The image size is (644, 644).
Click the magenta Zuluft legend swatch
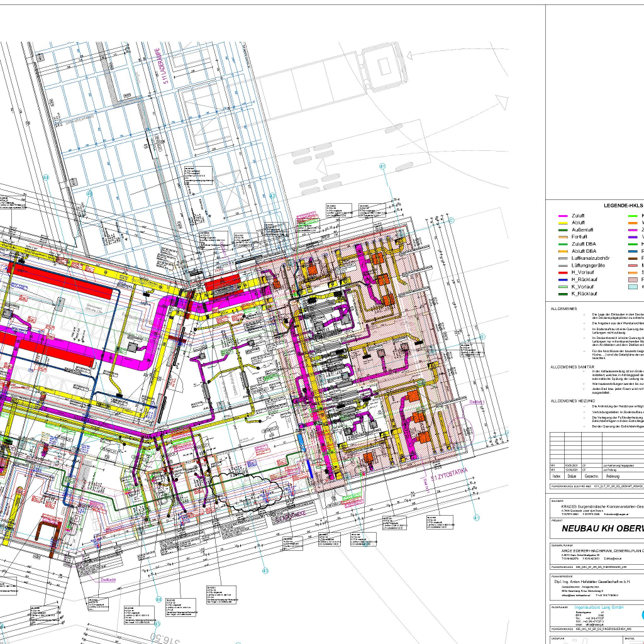pyautogui.click(x=563, y=216)
